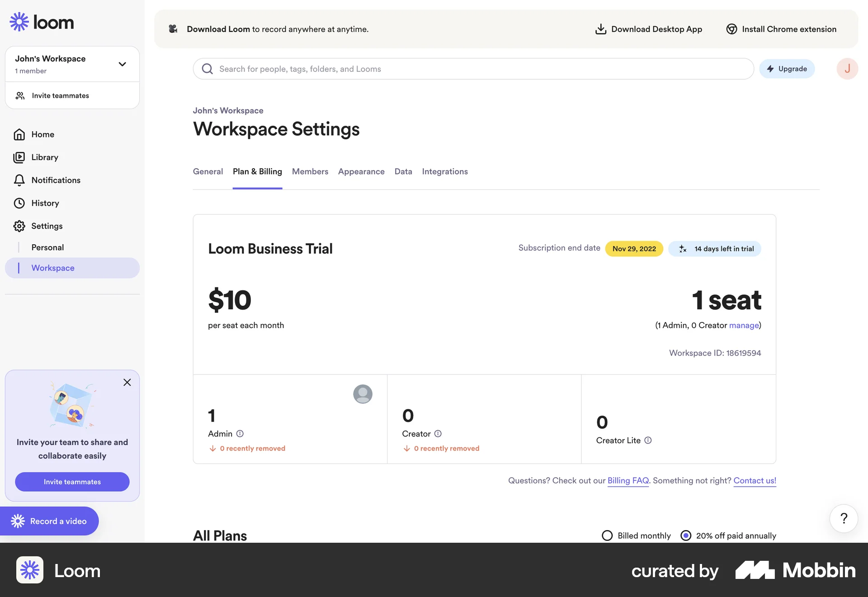
Task: Open help via the question mark icon
Action: click(x=843, y=518)
